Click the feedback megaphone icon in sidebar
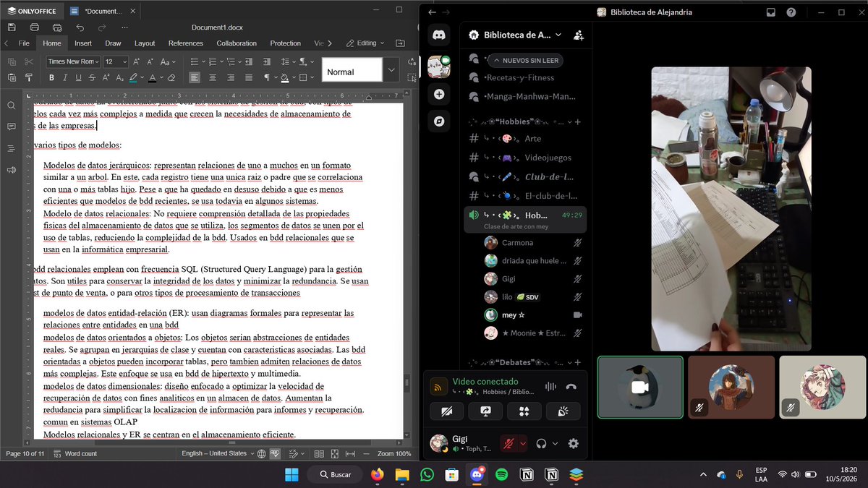Viewport: 868px width, 488px height. pos(11,170)
